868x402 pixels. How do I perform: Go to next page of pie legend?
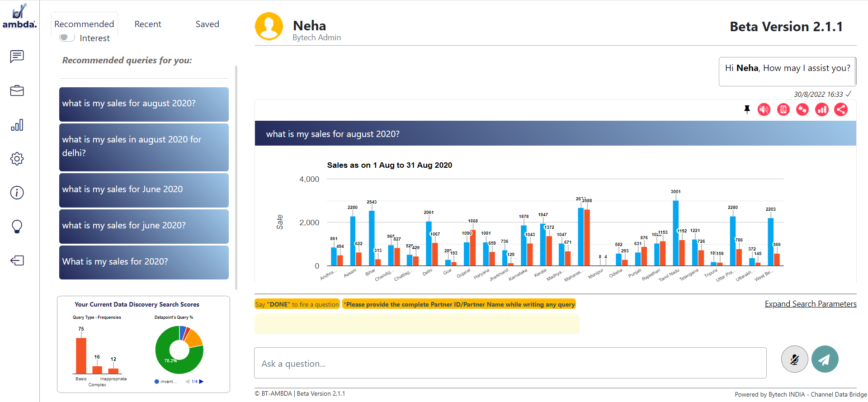pyautogui.click(x=201, y=382)
